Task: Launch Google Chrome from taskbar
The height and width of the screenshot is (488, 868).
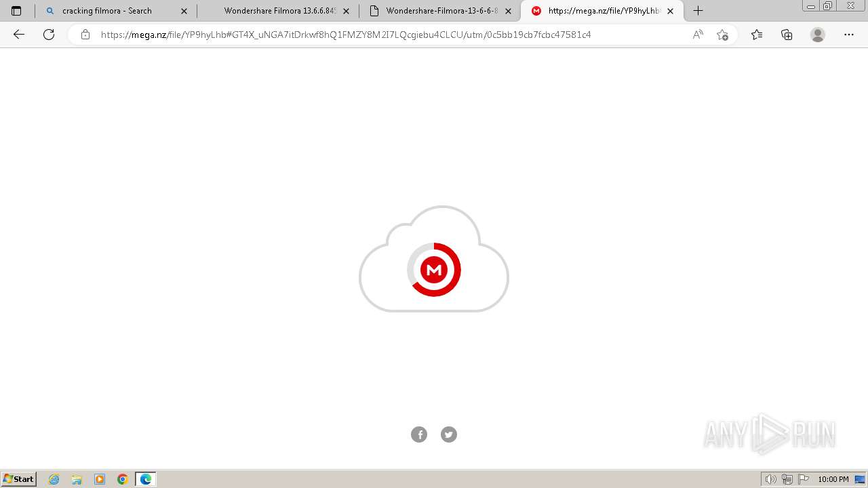Action: 123,479
